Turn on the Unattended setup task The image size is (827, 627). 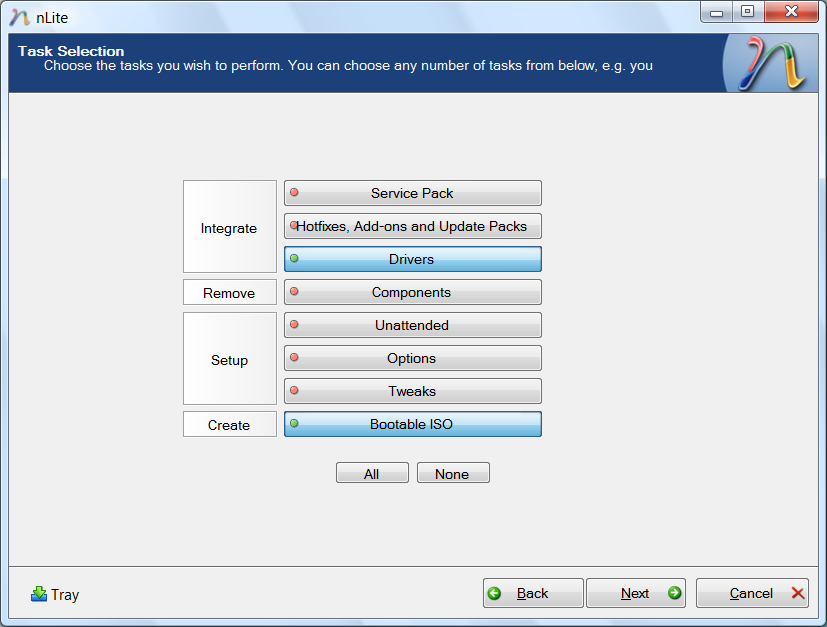(x=412, y=325)
